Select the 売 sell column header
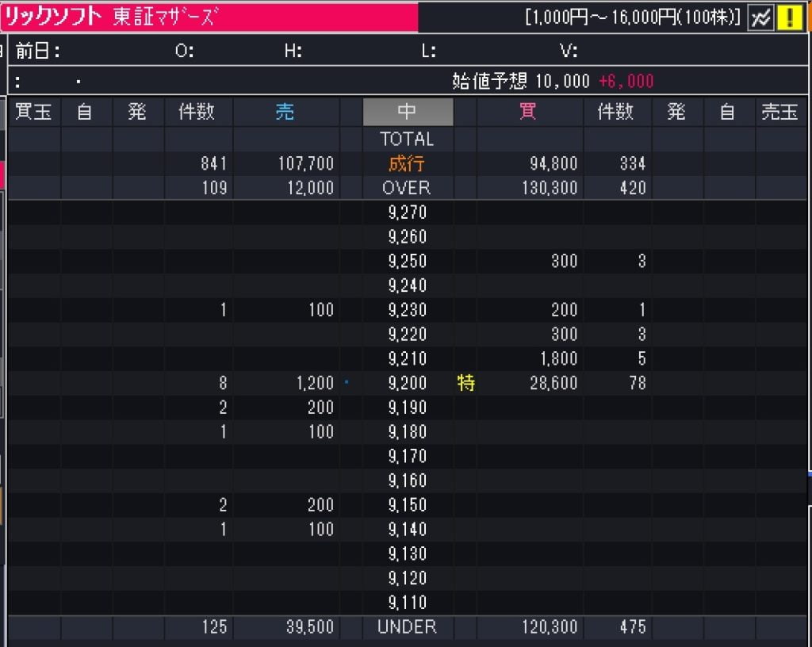 (285, 112)
